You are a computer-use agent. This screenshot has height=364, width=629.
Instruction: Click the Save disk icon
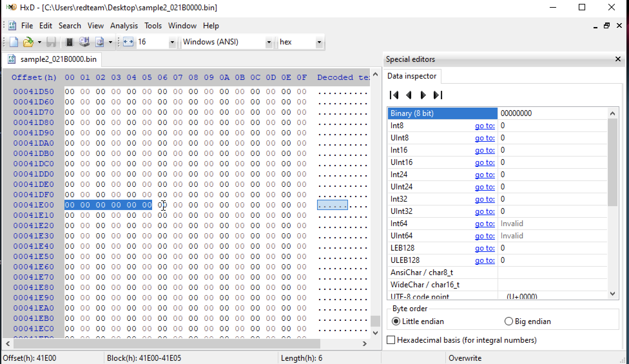(x=51, y=42)
